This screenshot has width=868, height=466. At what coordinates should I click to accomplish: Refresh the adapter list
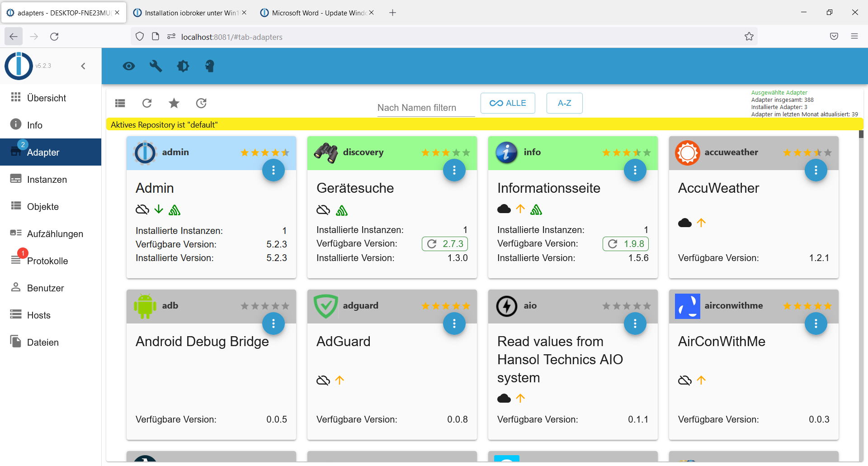tap(147, 103)
